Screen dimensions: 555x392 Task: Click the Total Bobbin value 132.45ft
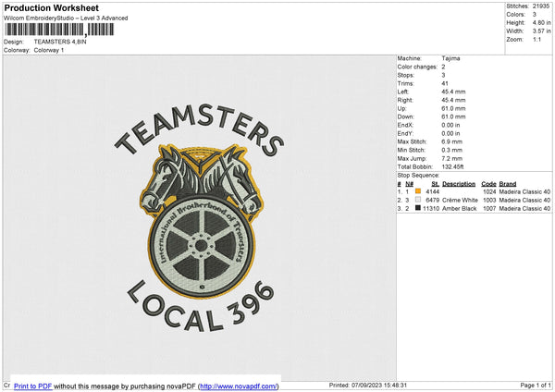pyautogui.click(x=452, y=166)
